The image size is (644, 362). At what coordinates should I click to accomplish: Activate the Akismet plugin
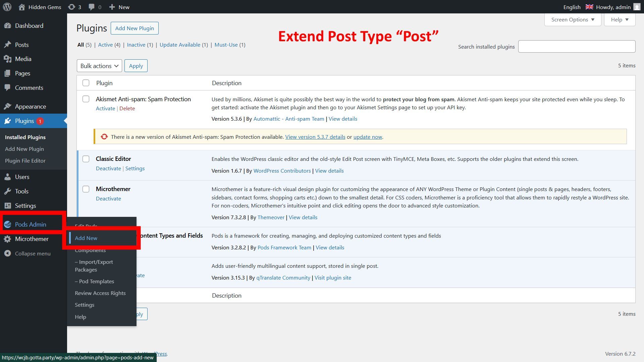coord(105,108)
